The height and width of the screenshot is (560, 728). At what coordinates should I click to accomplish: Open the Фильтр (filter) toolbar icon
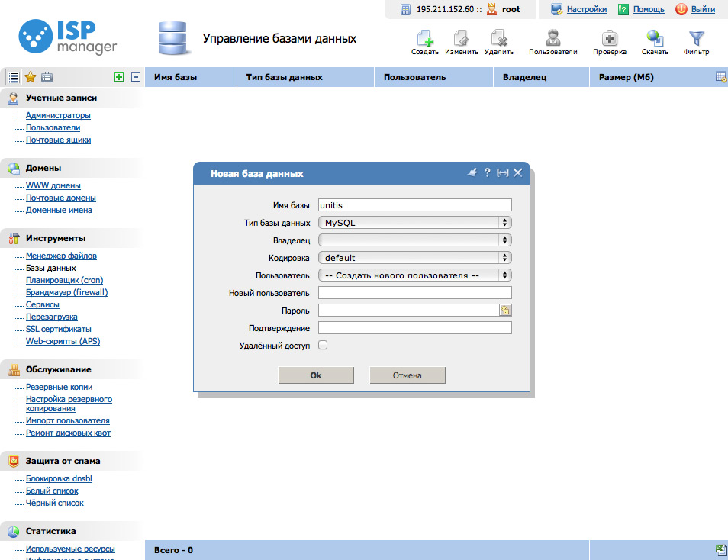696,40
